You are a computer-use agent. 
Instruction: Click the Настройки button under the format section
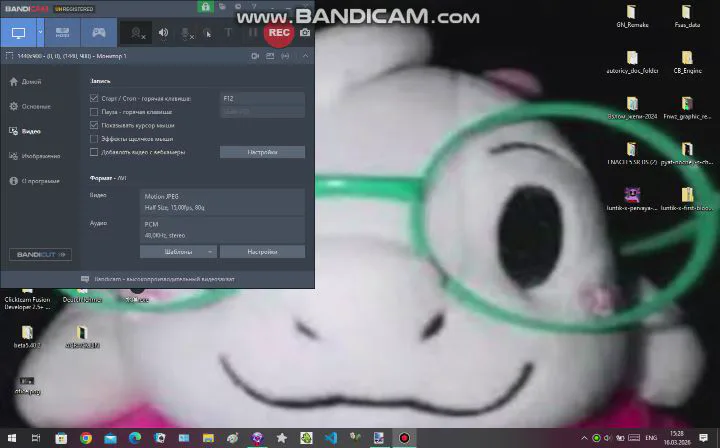(x=262, y=252)
